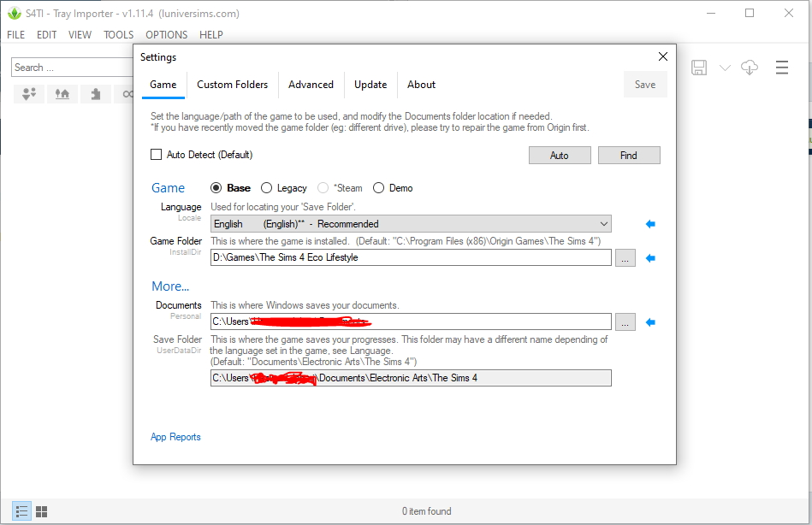
Task: Click the save disk toolbar icon
Action: [x=698, y=68]
